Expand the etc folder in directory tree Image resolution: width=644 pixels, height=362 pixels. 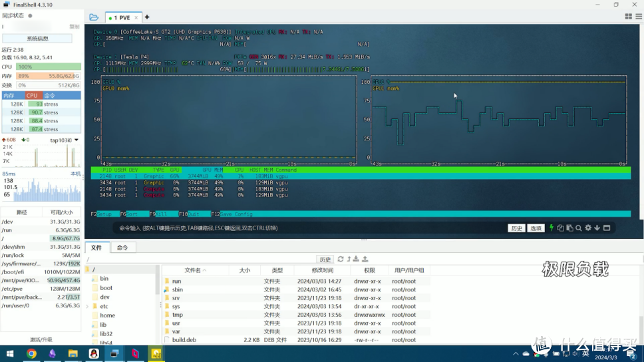point(87,307)
